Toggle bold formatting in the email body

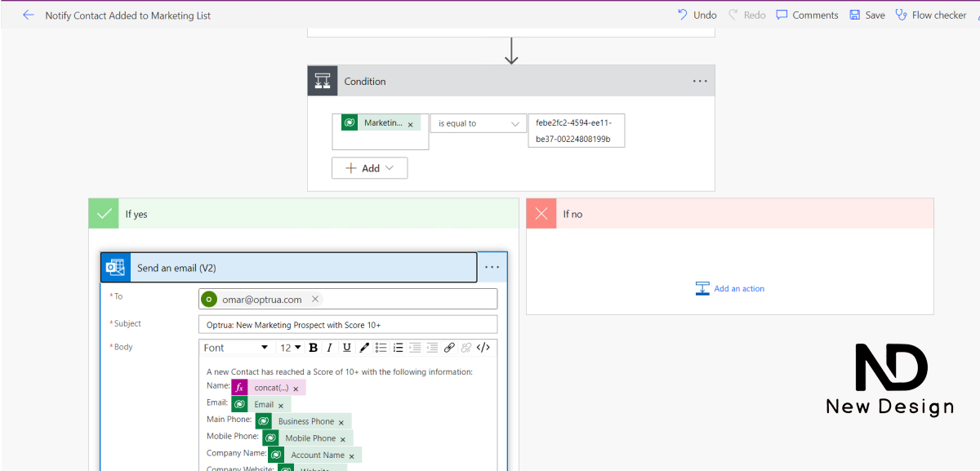313,348
